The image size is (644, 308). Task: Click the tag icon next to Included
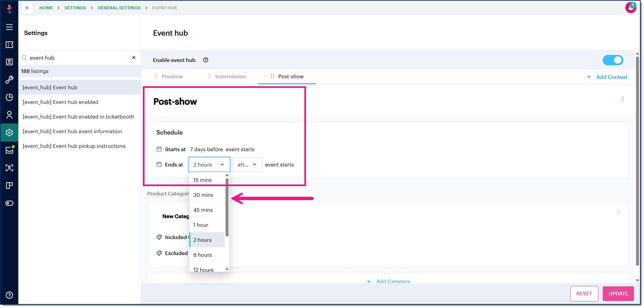click(x=159, y=237)
